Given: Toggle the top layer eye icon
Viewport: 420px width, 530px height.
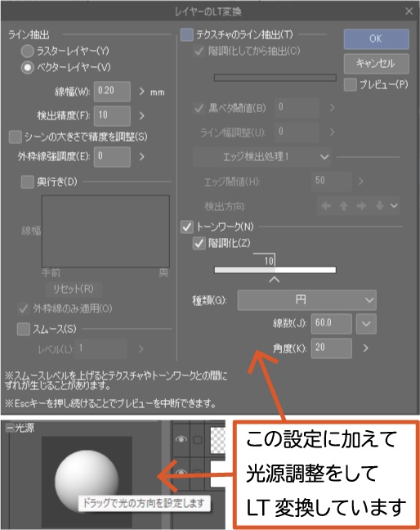Looking at the screenshot, I should pyautogui.click(x=181, y=439).
